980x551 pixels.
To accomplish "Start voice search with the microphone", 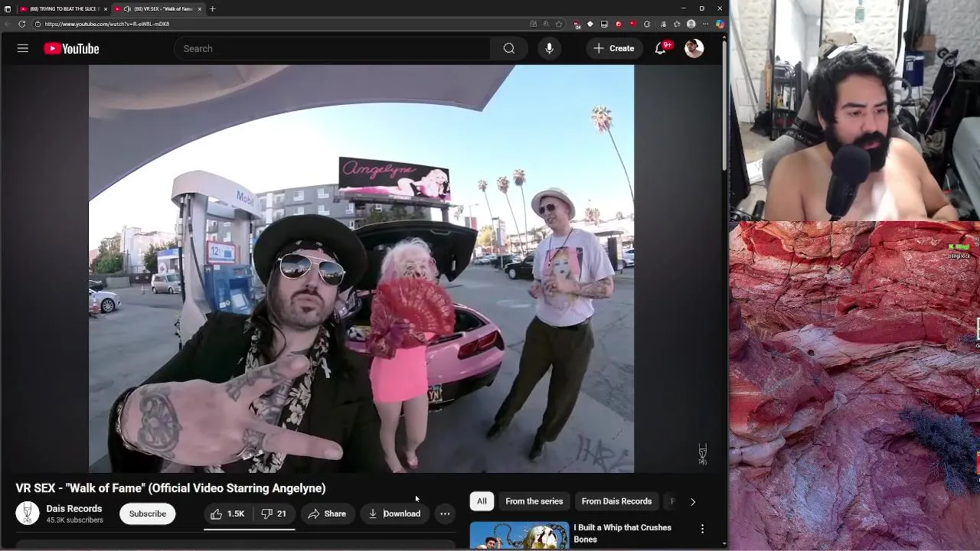I will [549, 48].
